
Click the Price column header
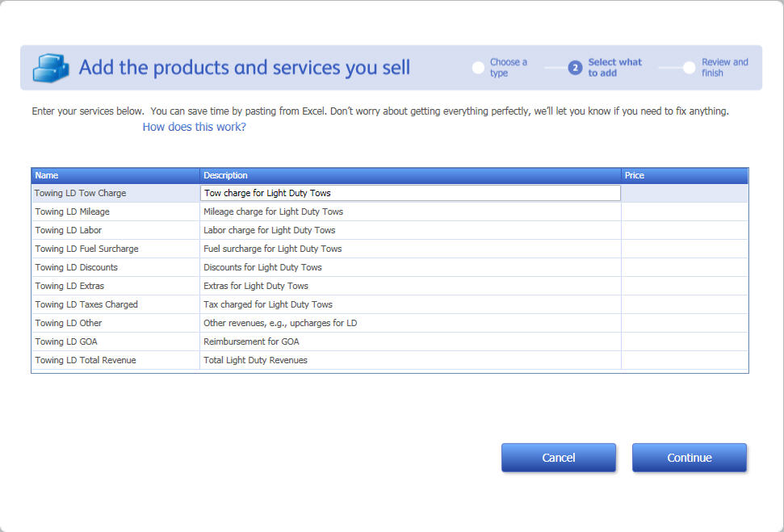[x=684, y=175]
